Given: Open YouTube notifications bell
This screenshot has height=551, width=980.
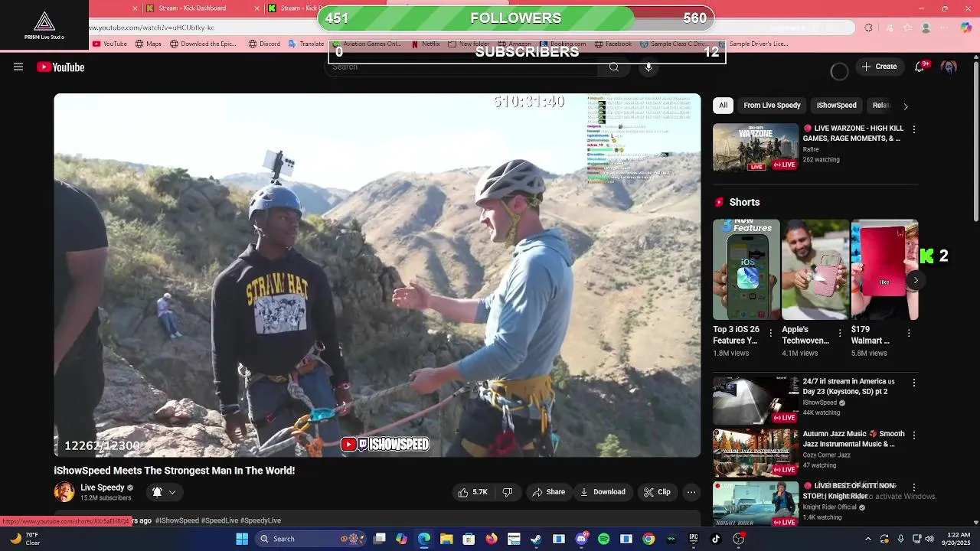Looking at the screenshot, I should point(919,67).
